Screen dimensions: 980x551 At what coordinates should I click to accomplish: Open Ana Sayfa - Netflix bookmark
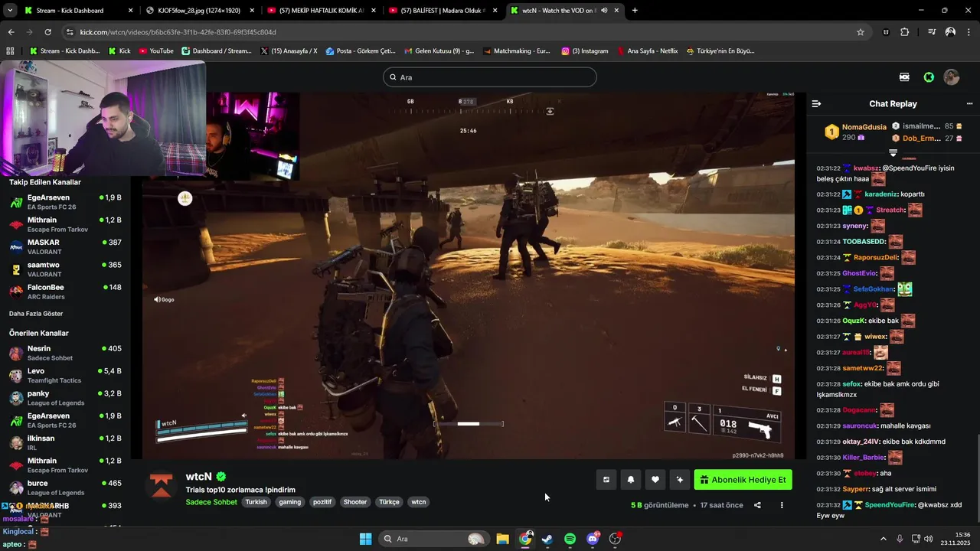(x=647, y=51)
